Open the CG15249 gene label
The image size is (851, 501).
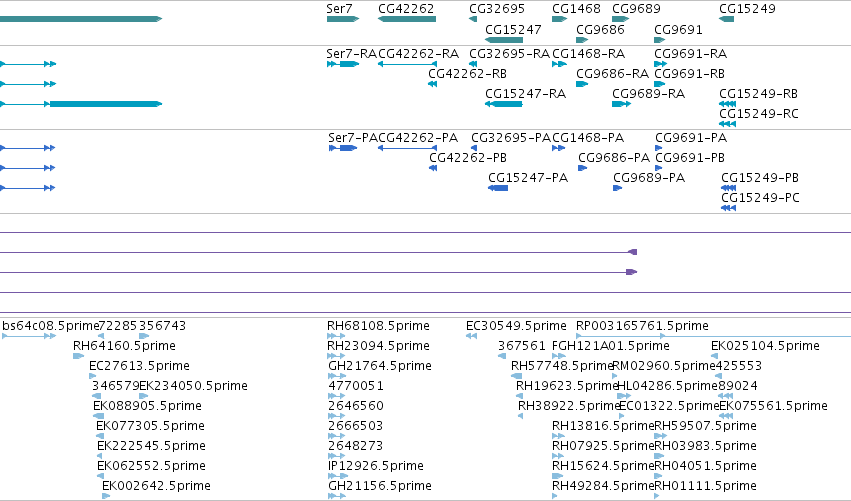point(747,9)
